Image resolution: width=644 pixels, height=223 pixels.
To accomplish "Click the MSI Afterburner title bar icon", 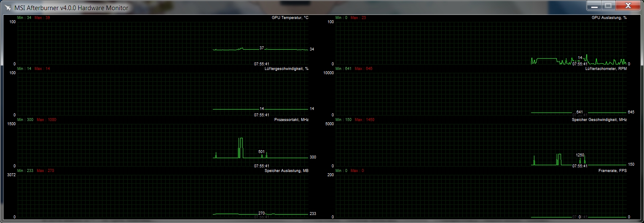I will 8,7.
